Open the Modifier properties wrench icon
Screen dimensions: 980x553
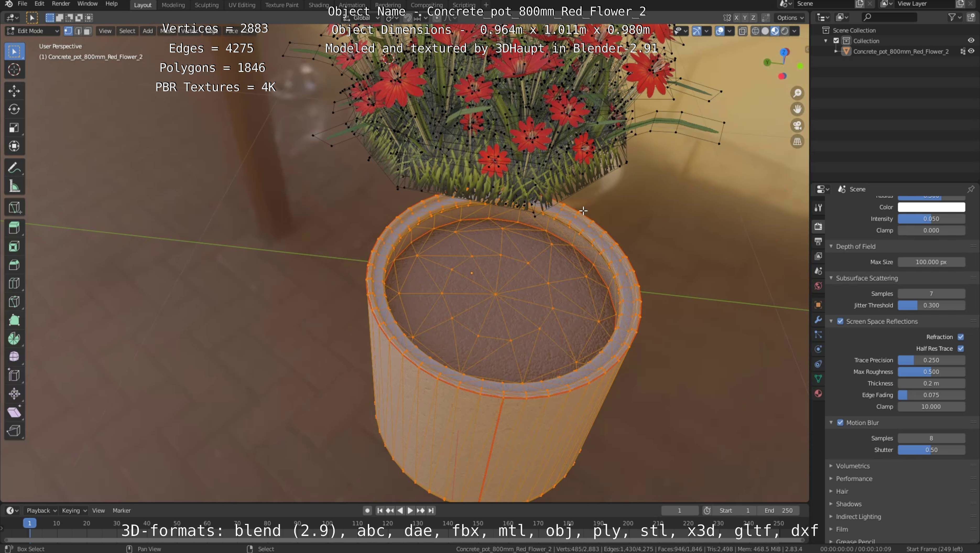pyautogui.click(x=818, y=320)
